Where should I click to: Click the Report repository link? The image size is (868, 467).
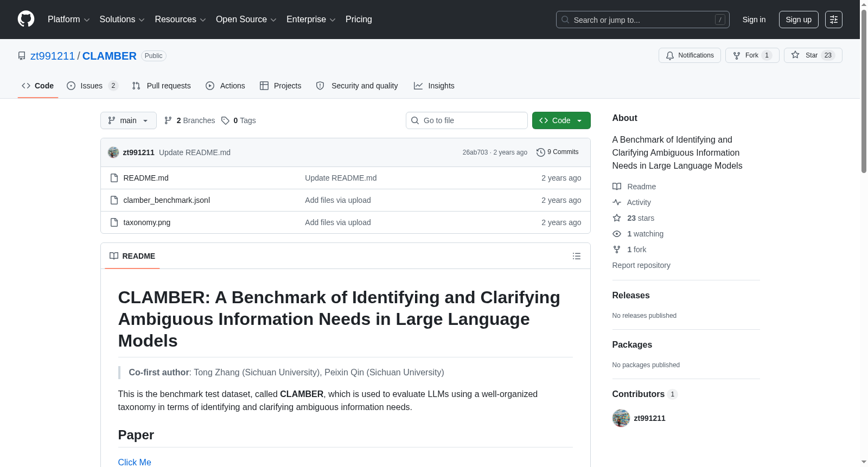(641, 265)
